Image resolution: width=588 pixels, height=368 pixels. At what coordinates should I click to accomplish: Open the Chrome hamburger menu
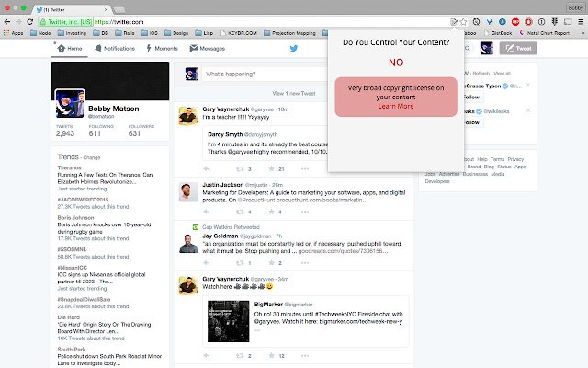pos(581,22)
